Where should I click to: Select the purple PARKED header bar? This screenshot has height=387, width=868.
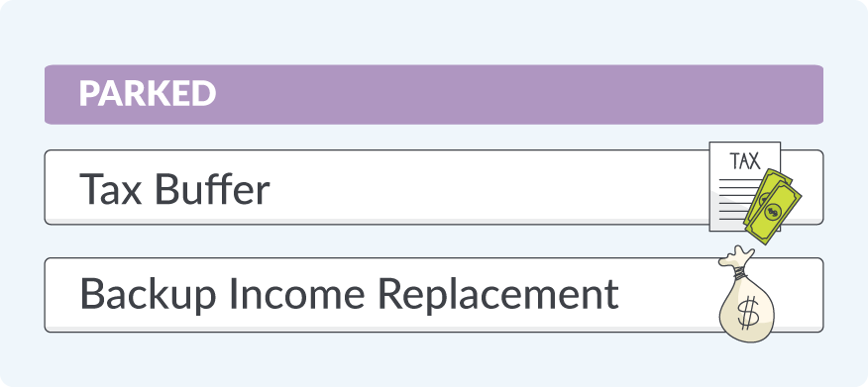click(433, 95)
